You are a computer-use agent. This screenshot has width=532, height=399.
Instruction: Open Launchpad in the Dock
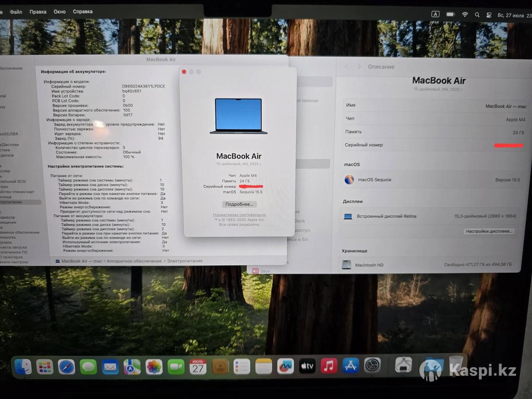tap(45, 367)
